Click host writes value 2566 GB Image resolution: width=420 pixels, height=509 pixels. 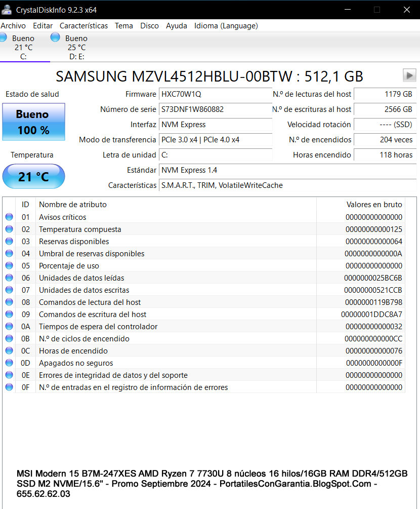click(385, 109)
